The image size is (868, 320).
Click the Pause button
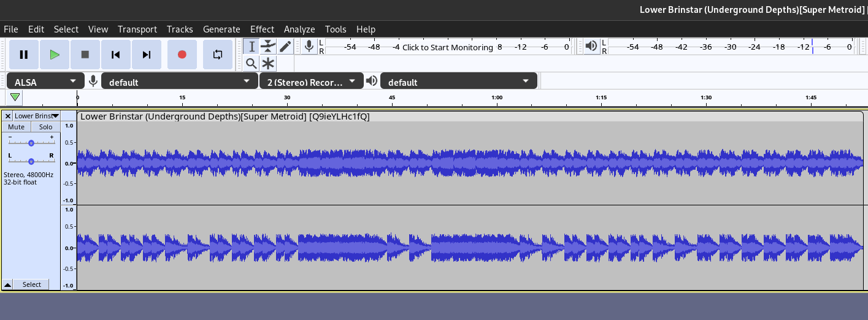coord(24,55)
